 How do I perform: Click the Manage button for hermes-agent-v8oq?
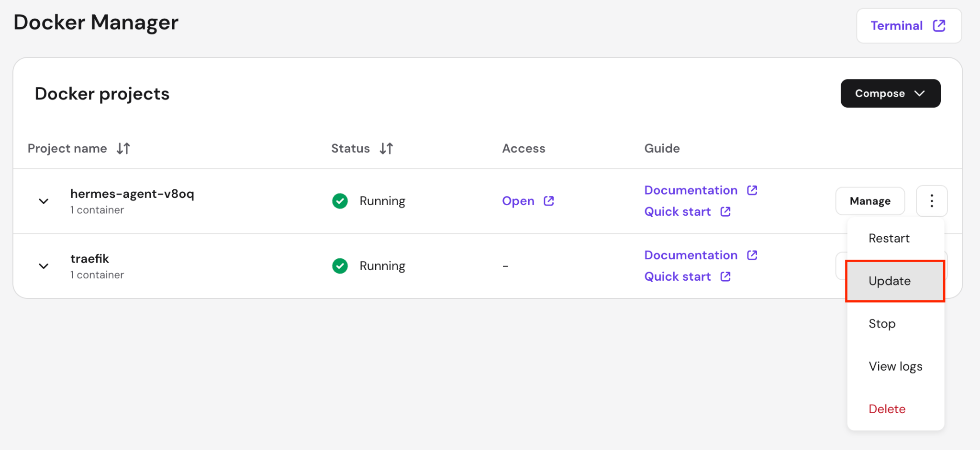[870, 201]
